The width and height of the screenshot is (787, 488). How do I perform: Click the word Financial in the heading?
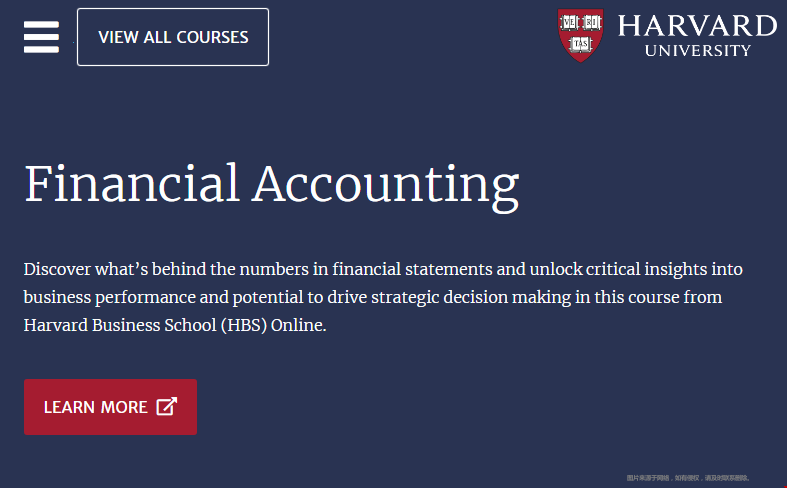click(132, 184)
